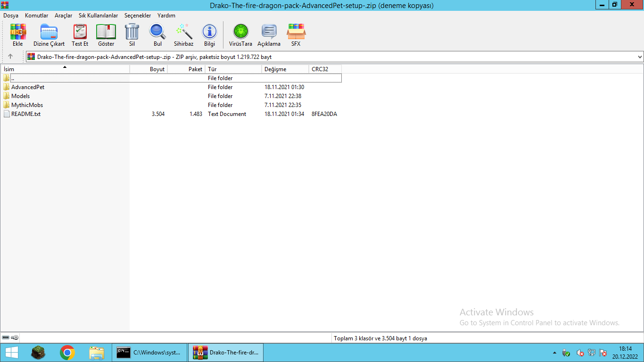
Task: Click the date 7.11.2021 22:35
Action: [283, 105]
